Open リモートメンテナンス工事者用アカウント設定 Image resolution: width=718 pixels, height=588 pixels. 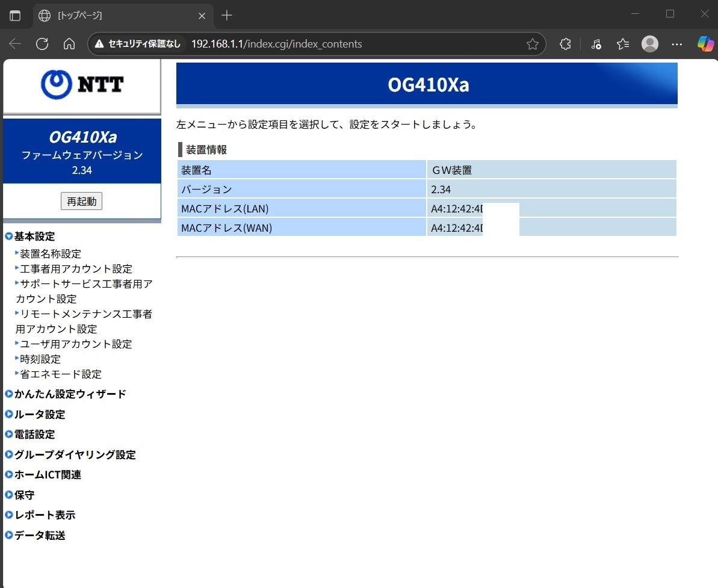coord(84,321)
